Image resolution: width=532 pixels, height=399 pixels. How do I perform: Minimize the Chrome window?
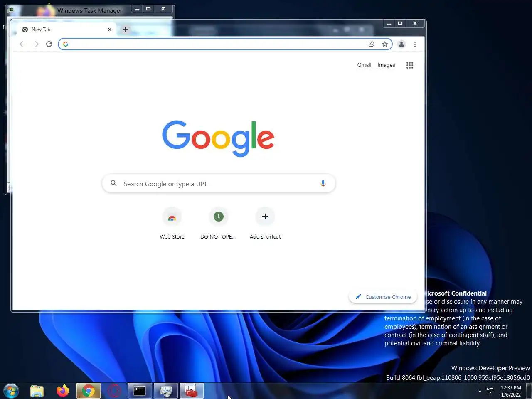389,24
